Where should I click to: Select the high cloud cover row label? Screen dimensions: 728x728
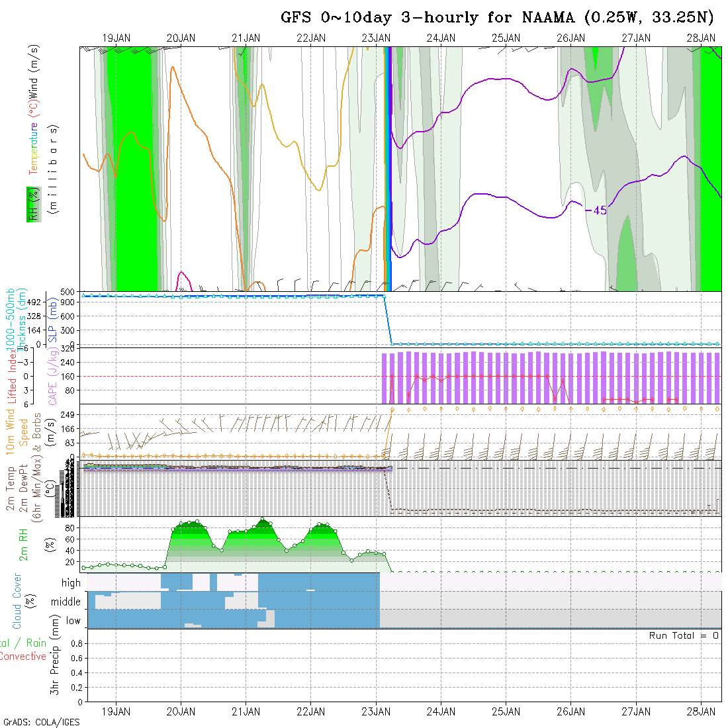[x=71, y=583]
